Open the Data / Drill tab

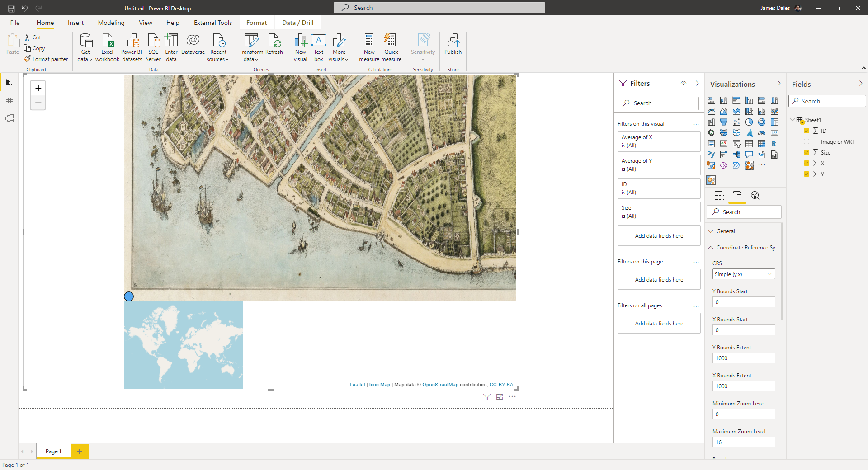pos(298,23)
